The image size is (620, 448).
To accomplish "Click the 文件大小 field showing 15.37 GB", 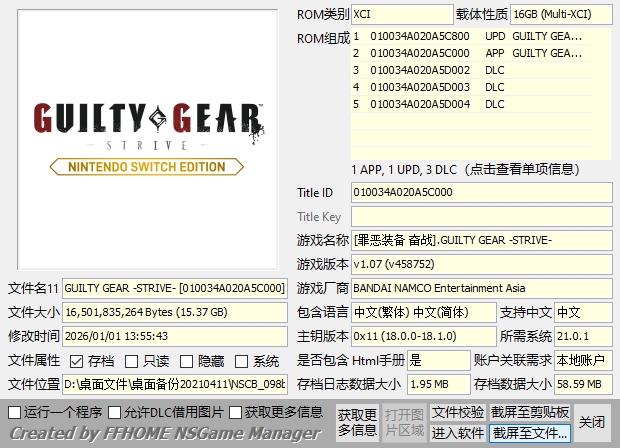I will click(175, 312).
